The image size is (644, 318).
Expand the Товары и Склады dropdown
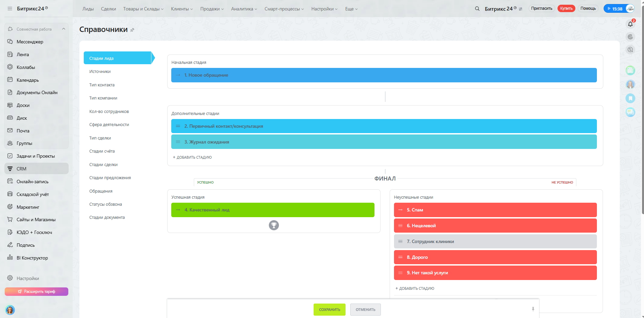tap(143, 9)
